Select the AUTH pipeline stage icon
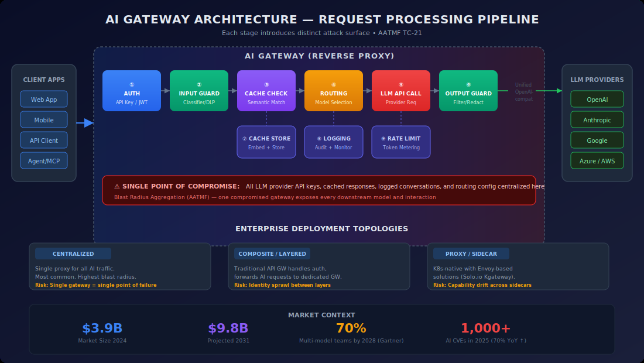The image size is (644, 363). pyautogui.click(x=132, y=91)
